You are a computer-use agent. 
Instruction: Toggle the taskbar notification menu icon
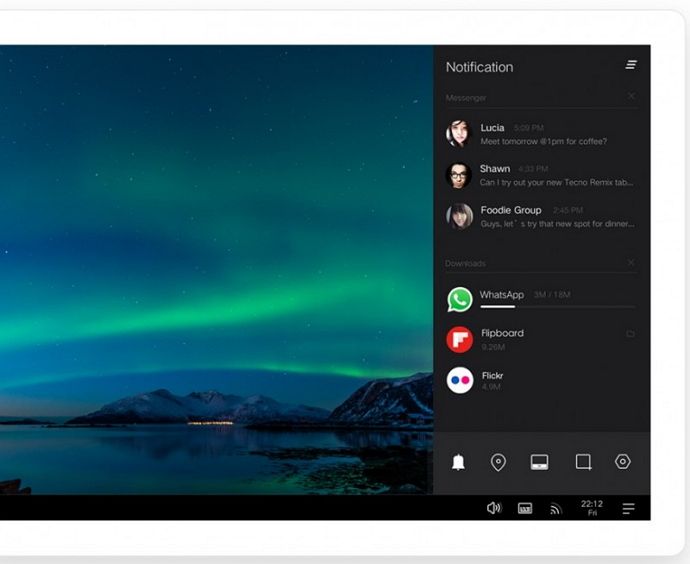click(x=628, y=509)
